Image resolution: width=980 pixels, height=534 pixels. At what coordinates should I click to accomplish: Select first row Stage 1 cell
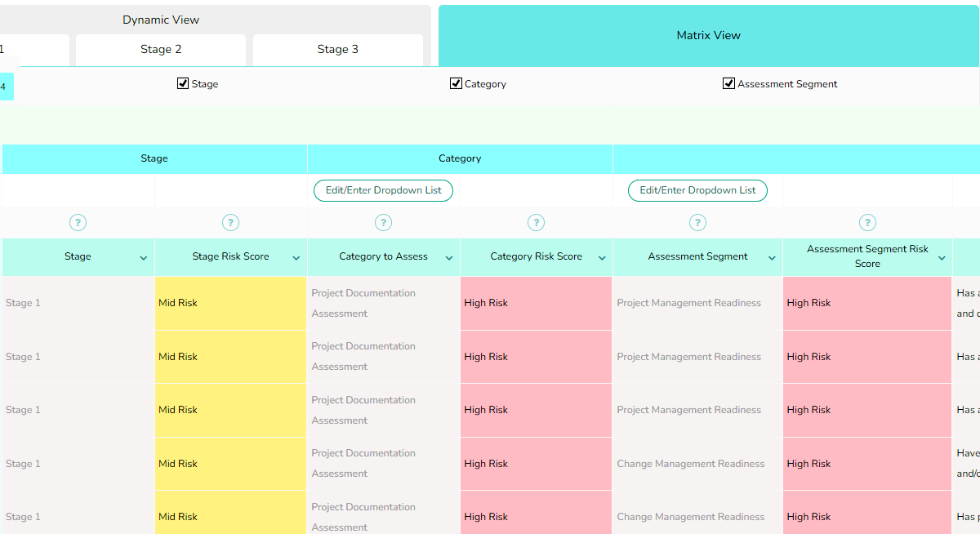78,303
